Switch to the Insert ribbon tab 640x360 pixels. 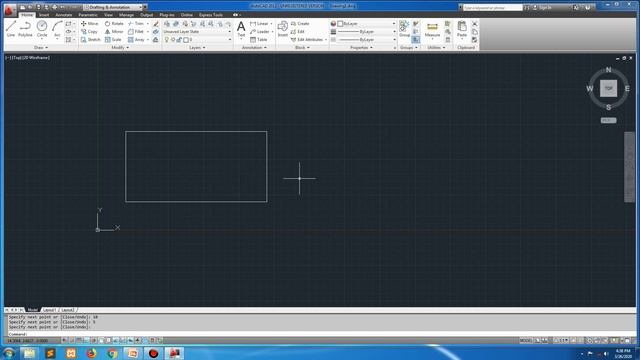(44, 15)
